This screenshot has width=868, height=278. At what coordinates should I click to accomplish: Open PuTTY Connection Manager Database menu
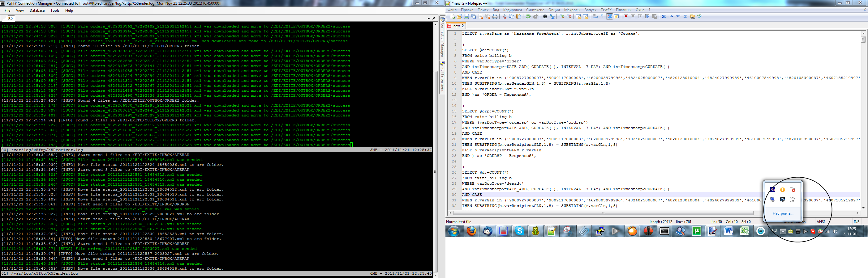[x=37, y=11]
